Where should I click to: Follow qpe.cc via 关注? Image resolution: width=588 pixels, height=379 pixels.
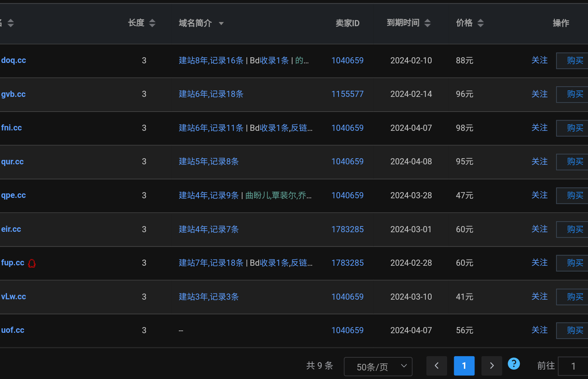click(x=539, y=195)
